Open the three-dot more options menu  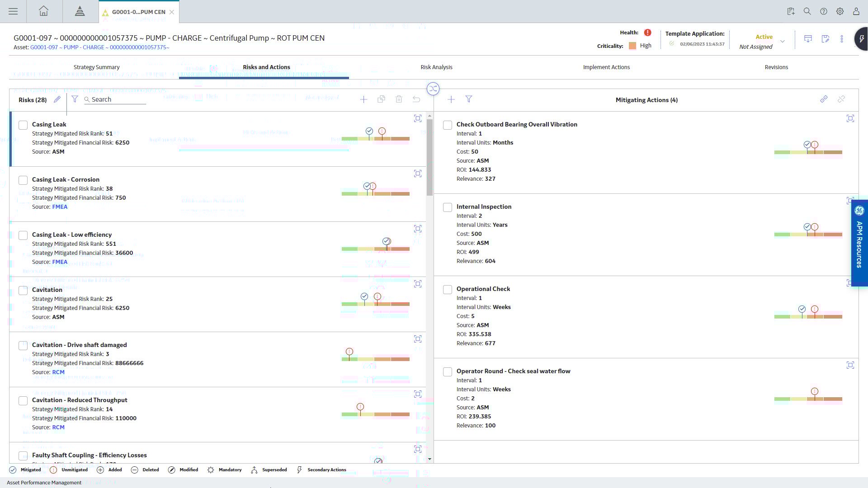tap(842, 39)
